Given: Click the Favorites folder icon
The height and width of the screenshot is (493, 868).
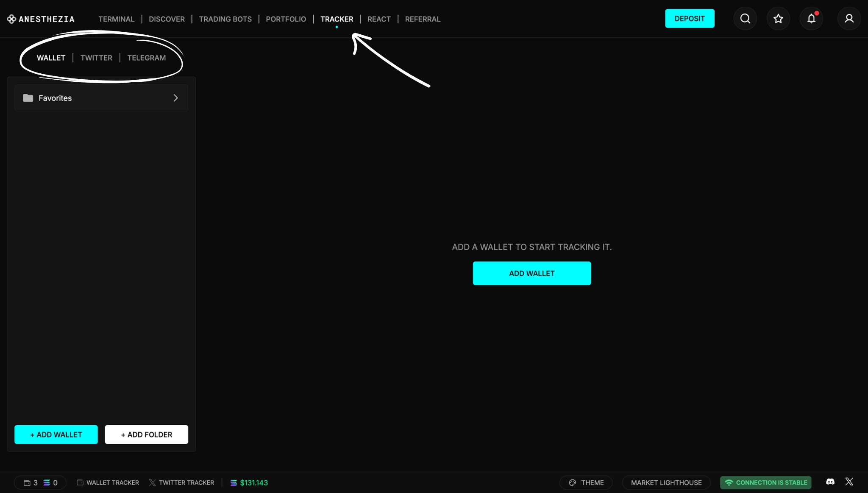Looking at the screenshot, I should pos(28,98).
